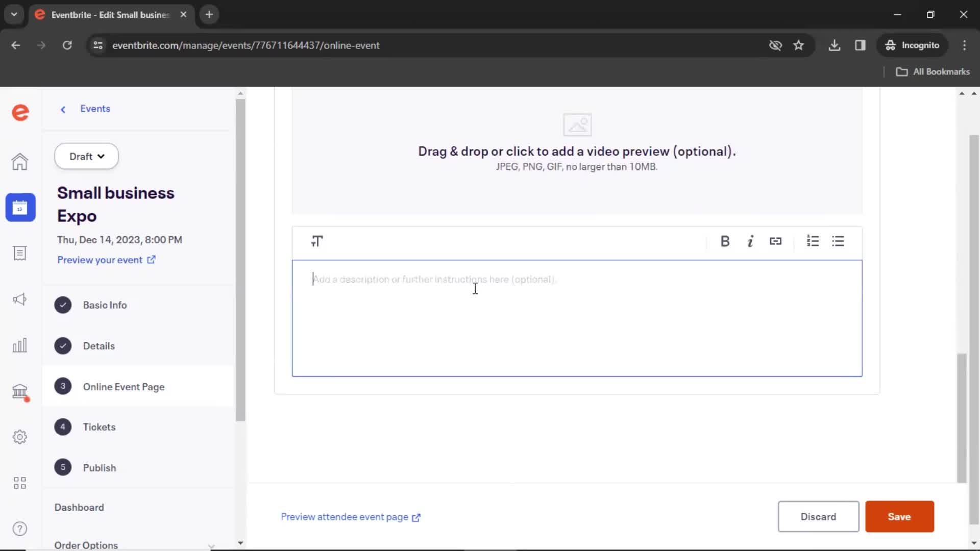980x551 pixels.
Task: Click the external link icon by Preview your event
Action: click(x=151, y=260)
